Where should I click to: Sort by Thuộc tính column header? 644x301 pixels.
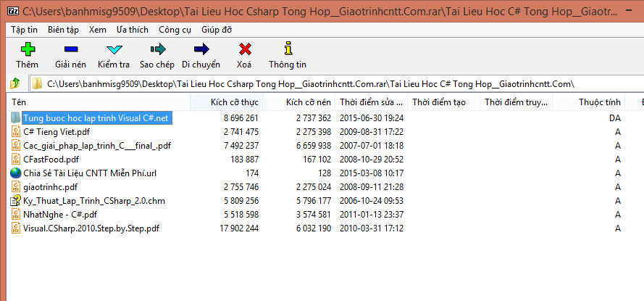[588, 102]
